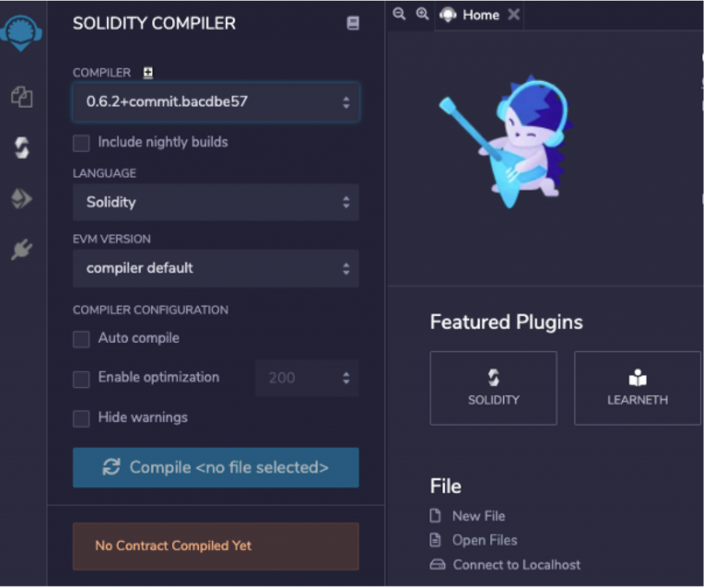Click the New File link

[x=478, y=516]
